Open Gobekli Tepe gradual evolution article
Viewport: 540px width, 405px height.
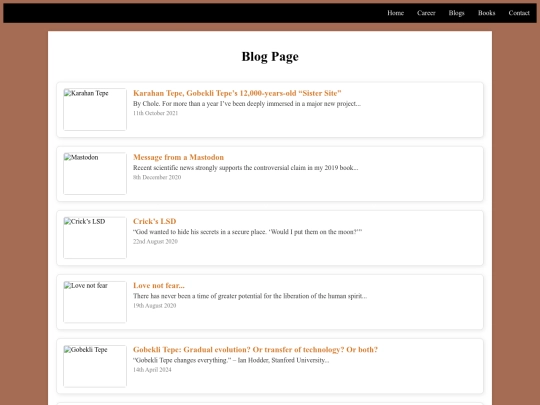(255, 349)
